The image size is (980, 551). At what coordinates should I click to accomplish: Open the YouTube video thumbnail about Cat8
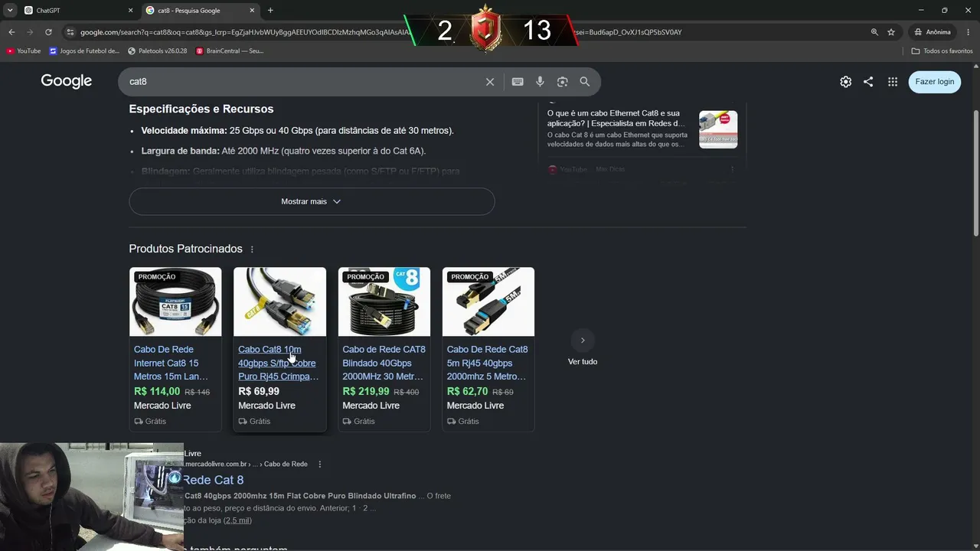tap(718, 129)
